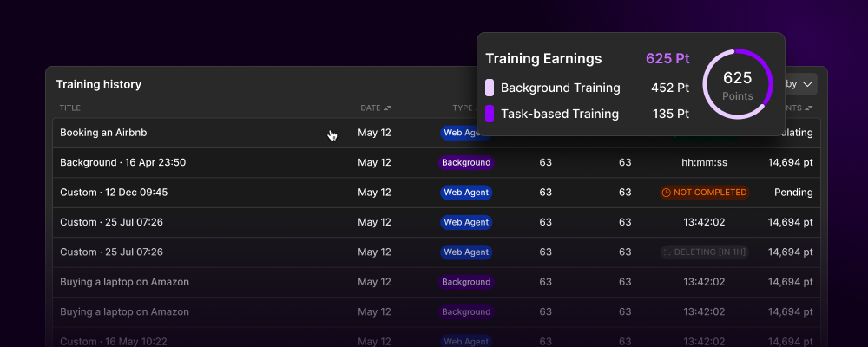The width and height of the screenshot is (868, 347).
Task: Click the sort arrows beside the TYPE header
Action: click(476, 108)
